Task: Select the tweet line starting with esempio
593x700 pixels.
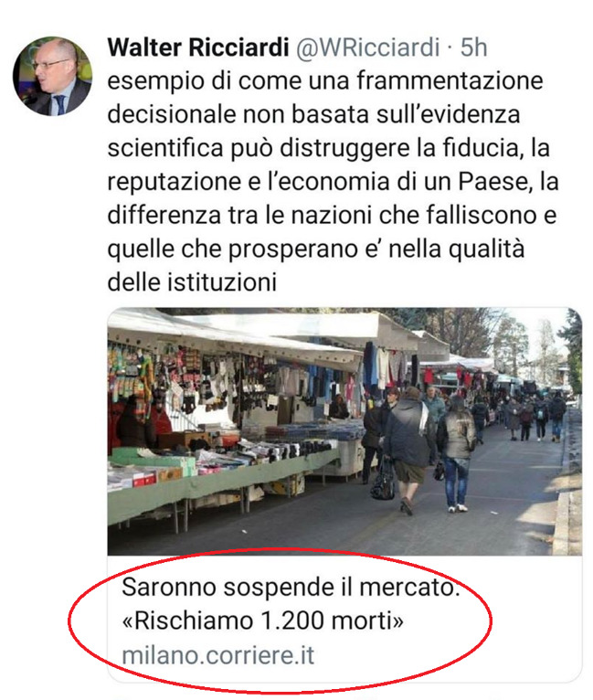Action: [325, 81]
